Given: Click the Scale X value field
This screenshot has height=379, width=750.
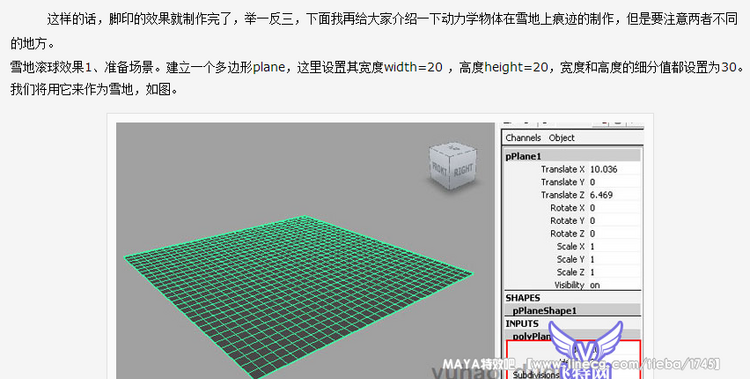Looking at the screenshot, I should pos(614,246).
